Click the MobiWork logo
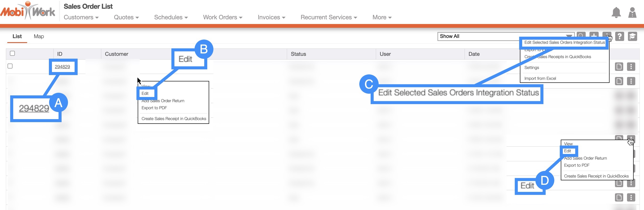Image resolution: width=644 pixels, height=210 pixels. (x=27, y=11)
